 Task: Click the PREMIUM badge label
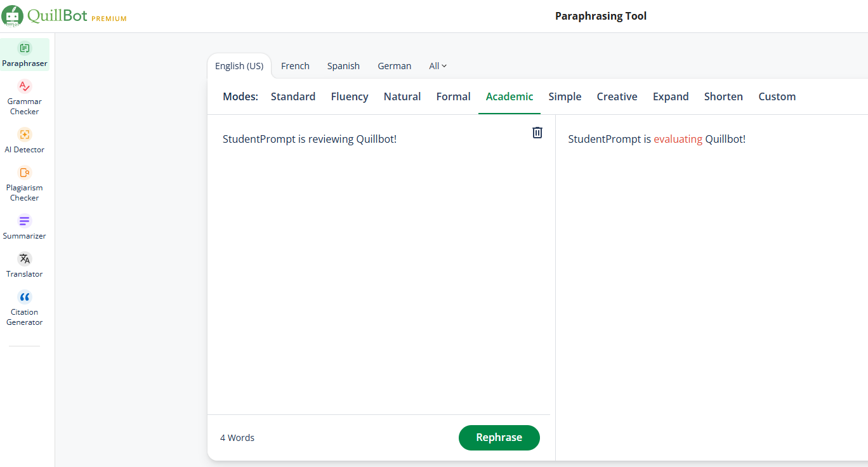click(109, 19)
